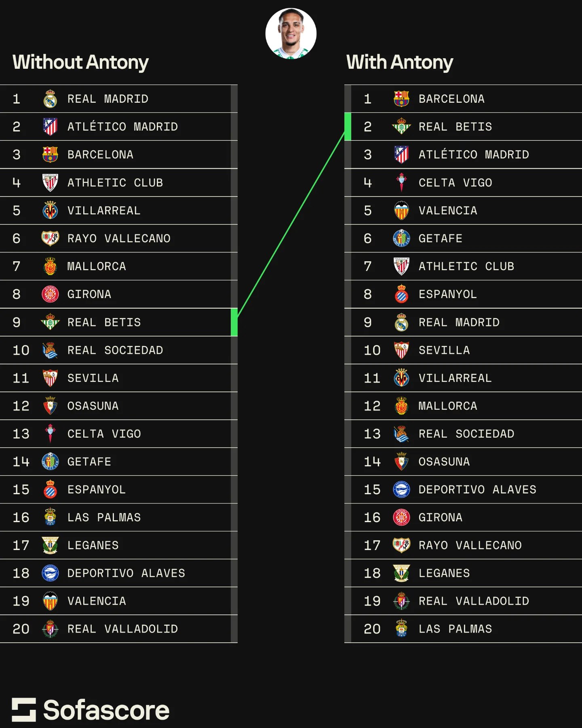This screenshot has height=728, width=582.
Task: Click green marker beside Real Betis at rank 2
Action: 348,127
